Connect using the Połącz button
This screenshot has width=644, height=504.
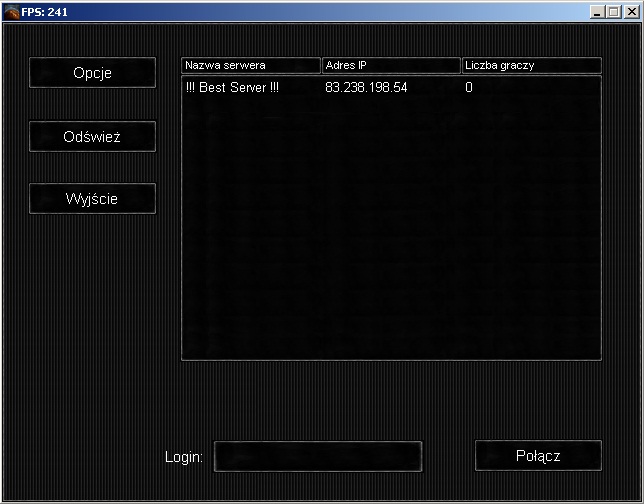[538, 455]
